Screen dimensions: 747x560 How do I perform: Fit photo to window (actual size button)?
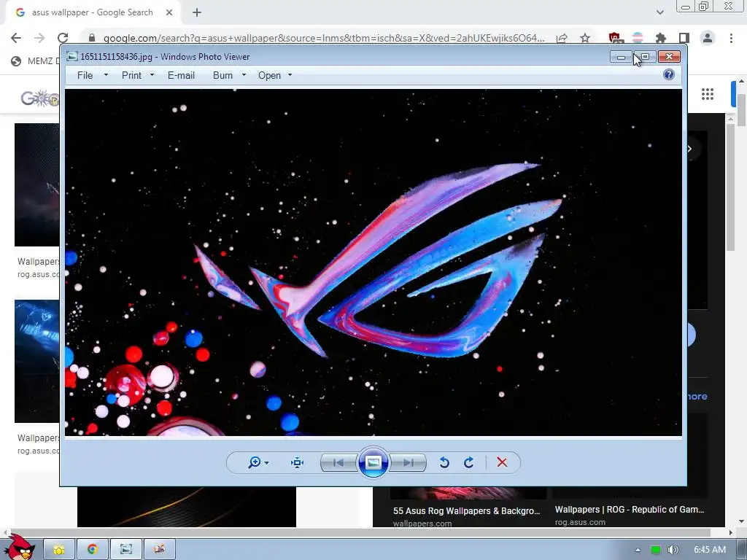298,462
